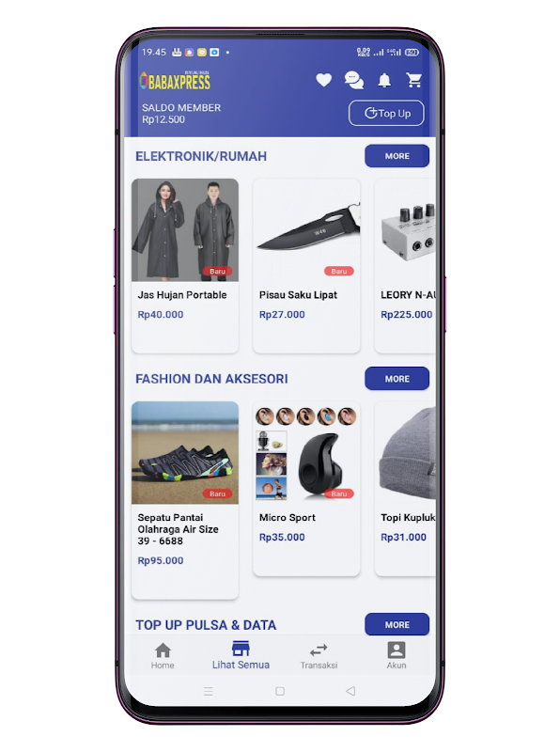Show more Fashion Dan Aksesori items

coord(397,379)
